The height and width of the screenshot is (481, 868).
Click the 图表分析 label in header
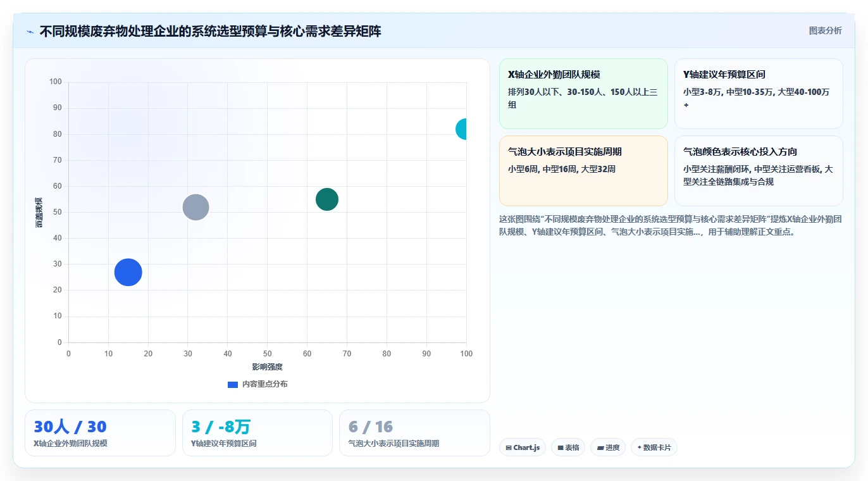[826, 30]
